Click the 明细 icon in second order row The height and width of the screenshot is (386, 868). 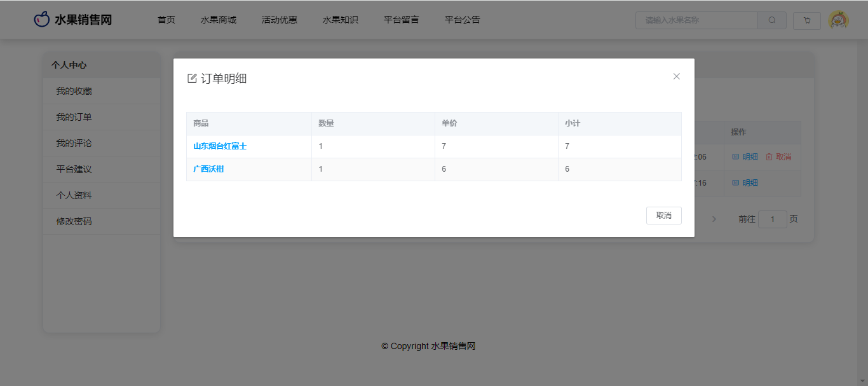[x=735, y=183]
